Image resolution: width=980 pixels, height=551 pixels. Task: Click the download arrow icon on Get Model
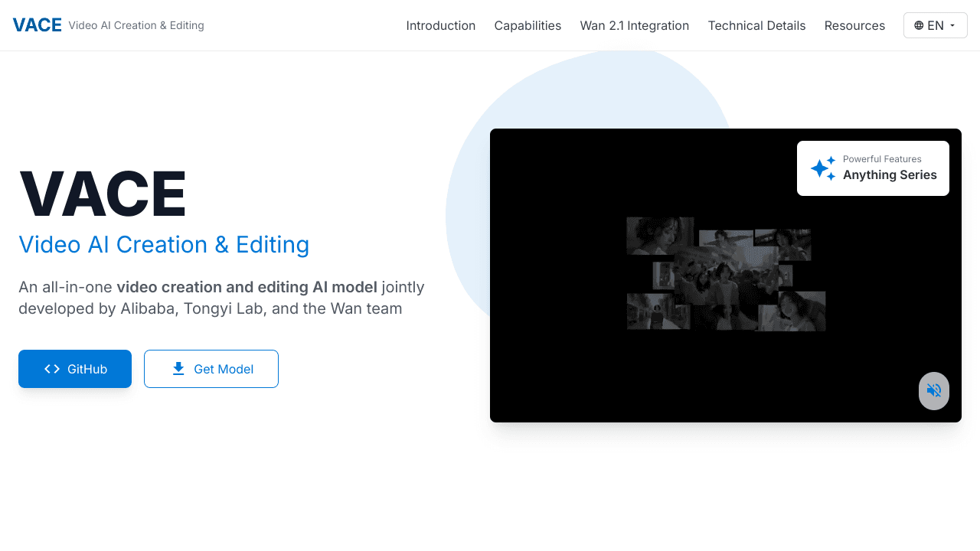[178, 369]
